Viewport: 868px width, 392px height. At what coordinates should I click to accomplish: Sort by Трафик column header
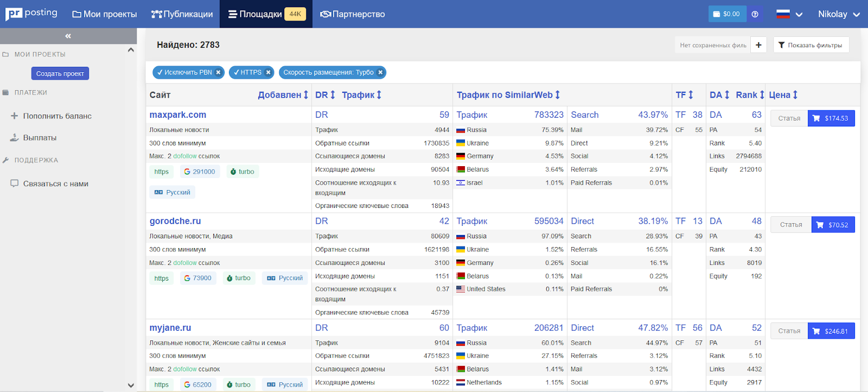point(362,95)
